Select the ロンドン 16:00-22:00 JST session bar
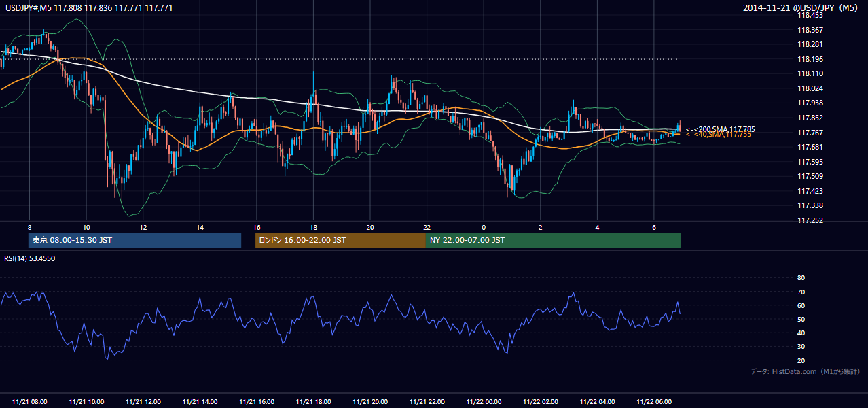 (340, 240)
